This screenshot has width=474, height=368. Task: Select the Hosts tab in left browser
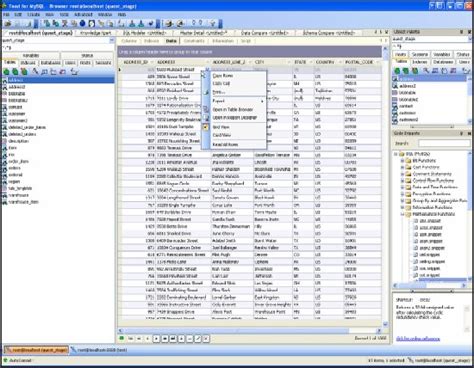click(x=85, y=63)
